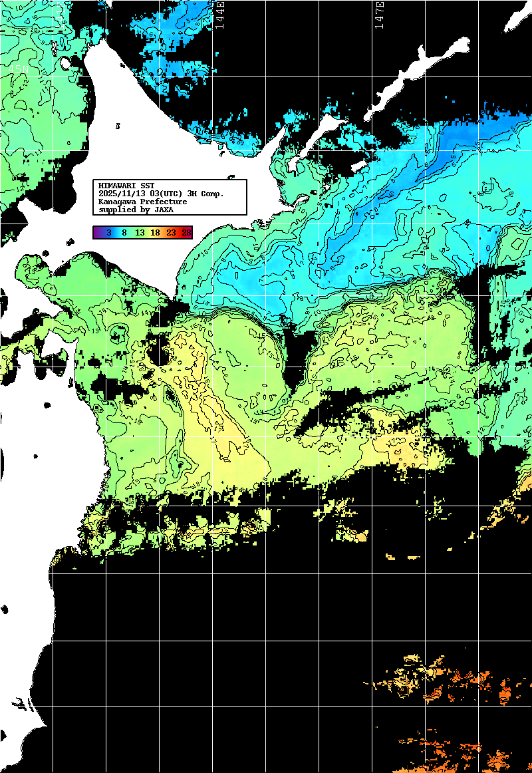Click the 18 value on the color legend

(155, 232)
